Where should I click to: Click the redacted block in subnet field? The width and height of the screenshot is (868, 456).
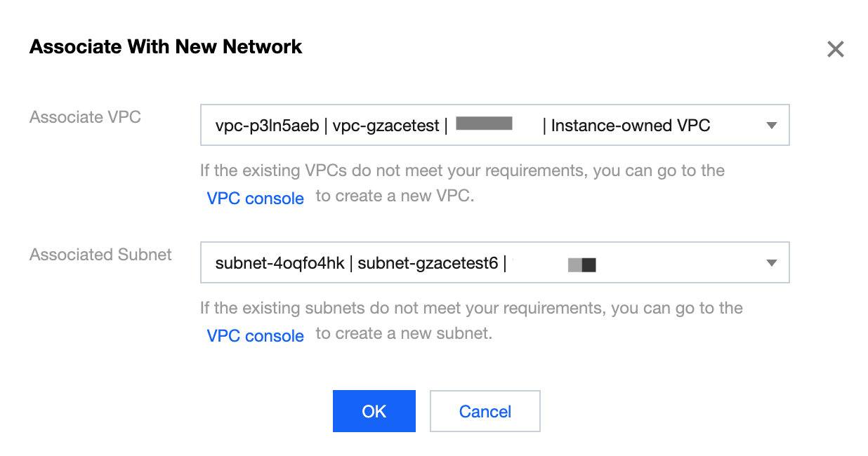click(582, 264)
